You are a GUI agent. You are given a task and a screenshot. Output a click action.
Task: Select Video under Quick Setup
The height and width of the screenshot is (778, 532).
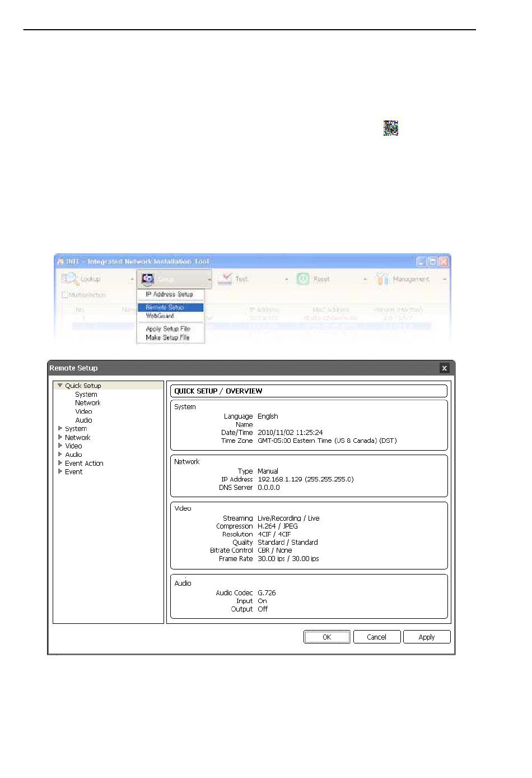pos(83,411)
